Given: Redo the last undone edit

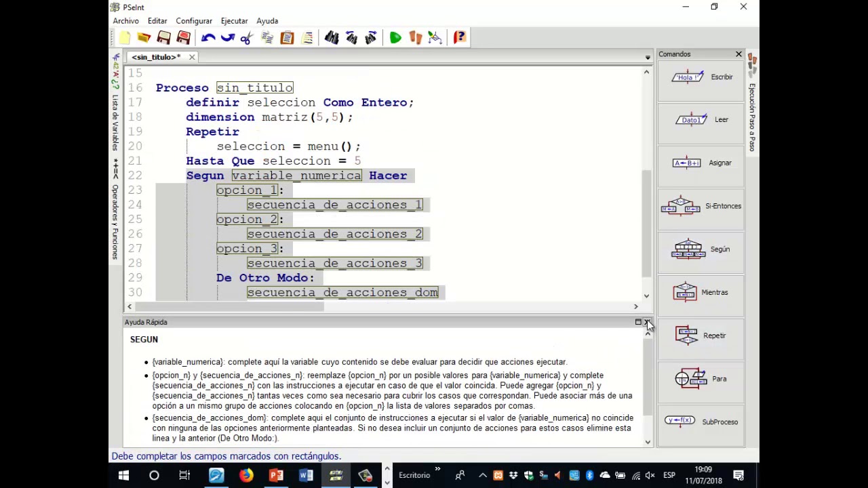Looking at the screenshot, I should pos(228,37).
